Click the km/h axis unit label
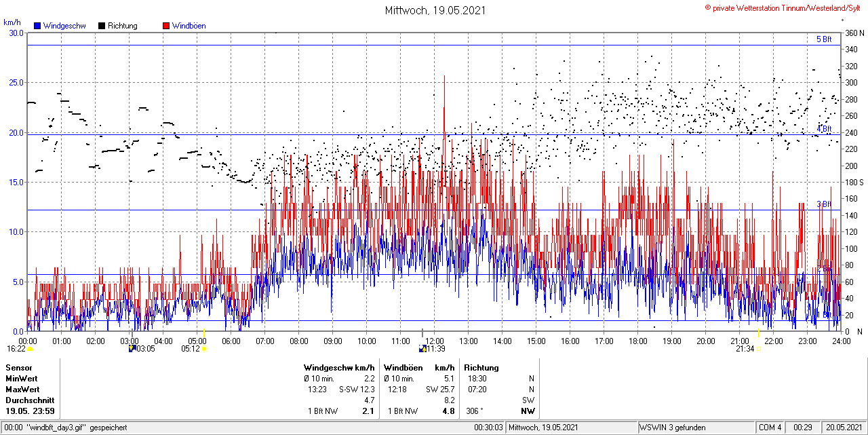This screenshot has width=868, height=435. pos(12,22)
